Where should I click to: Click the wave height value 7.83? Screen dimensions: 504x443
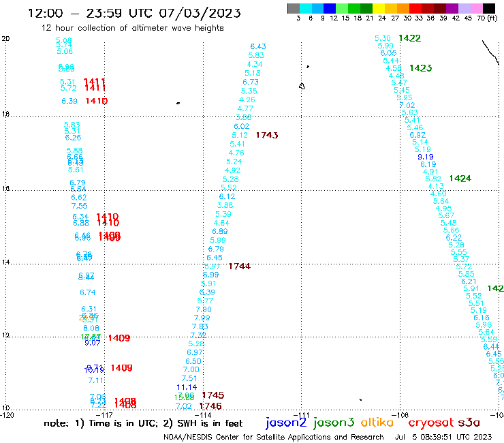click(x=200, y=326)
